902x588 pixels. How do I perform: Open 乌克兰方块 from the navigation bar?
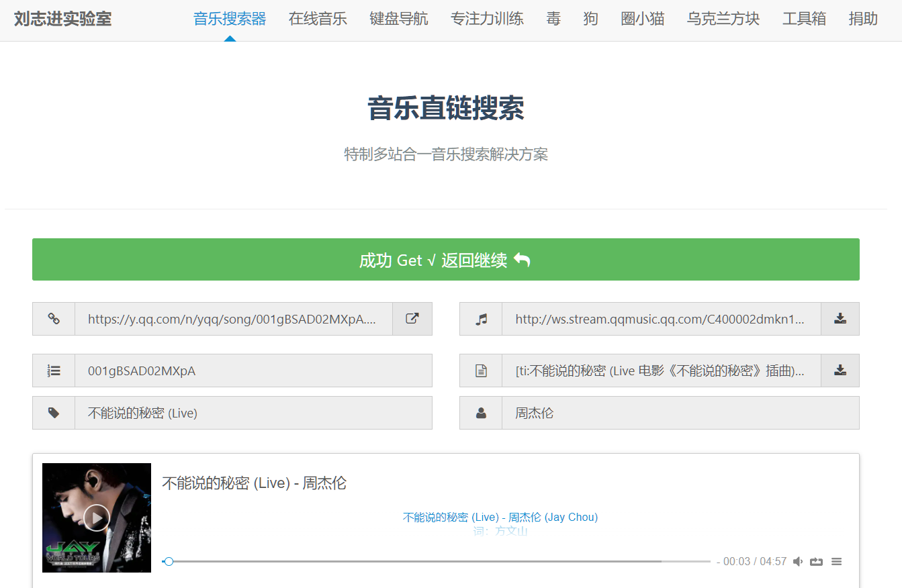tap(723, 19)
